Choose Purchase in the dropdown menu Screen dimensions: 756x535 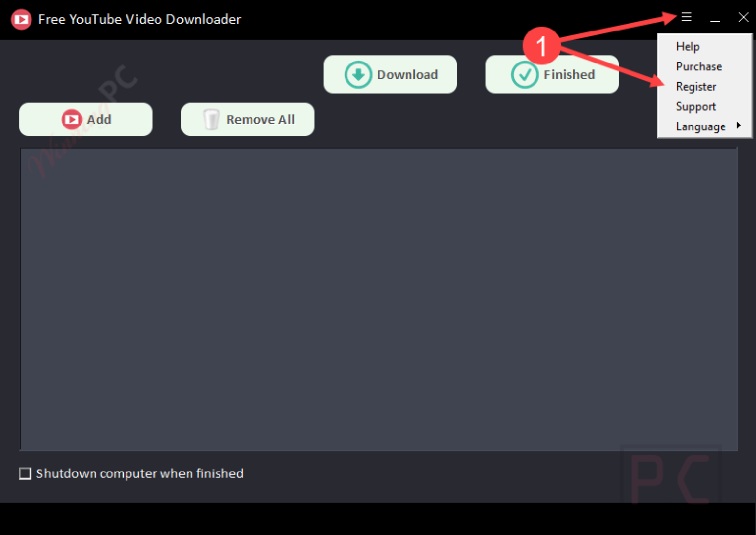pyautogui.click(x=698, y=66)
